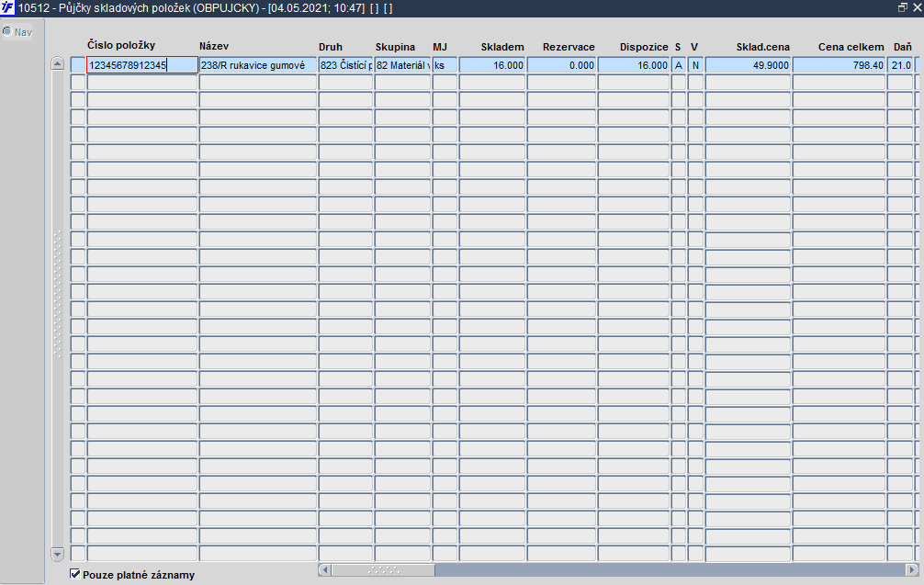Click the application icon in the title bar

[7, 7]
